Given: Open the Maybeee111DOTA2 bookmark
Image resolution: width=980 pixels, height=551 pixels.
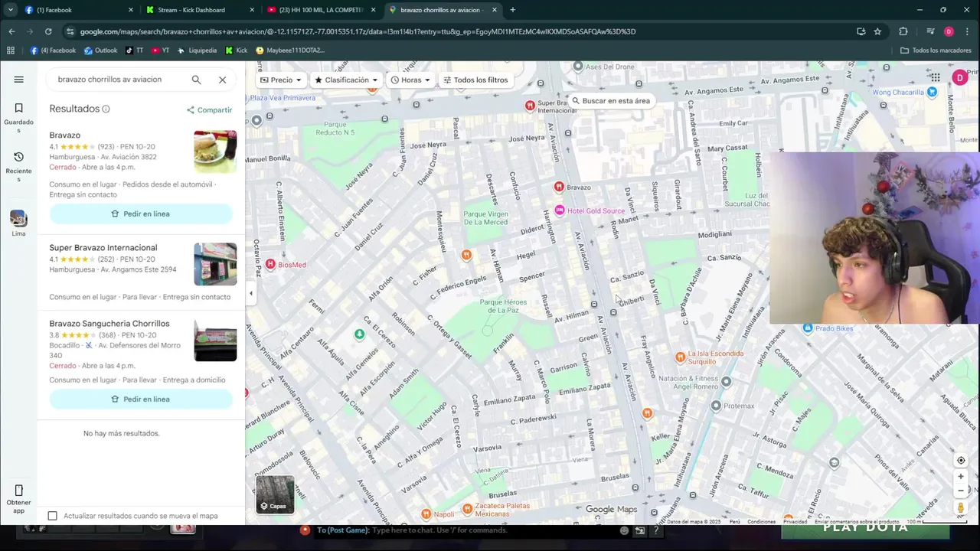Looking at the screenshot, I should click(290, 51).
